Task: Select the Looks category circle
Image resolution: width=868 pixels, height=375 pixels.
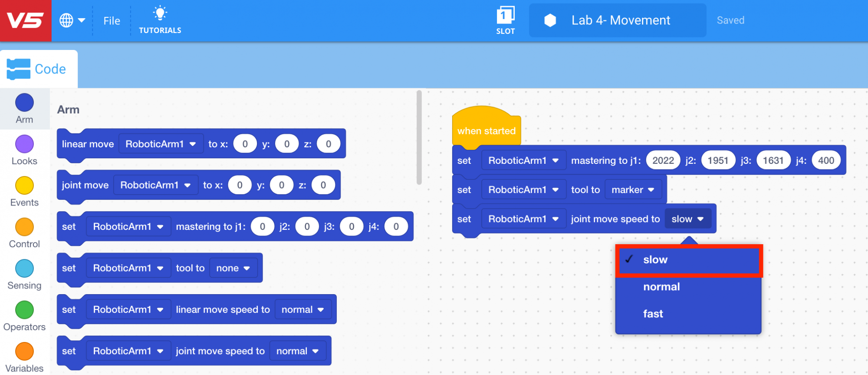Action: pos(24,144)
